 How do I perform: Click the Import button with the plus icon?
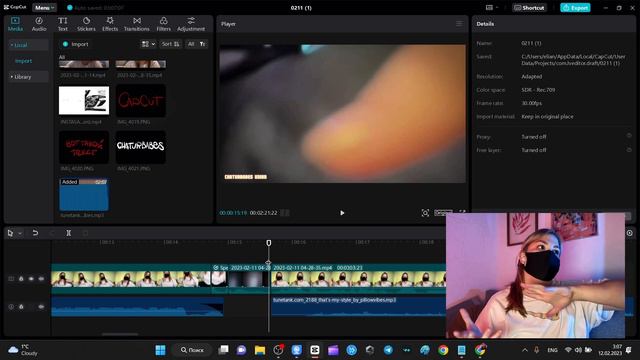pos(76,44)
